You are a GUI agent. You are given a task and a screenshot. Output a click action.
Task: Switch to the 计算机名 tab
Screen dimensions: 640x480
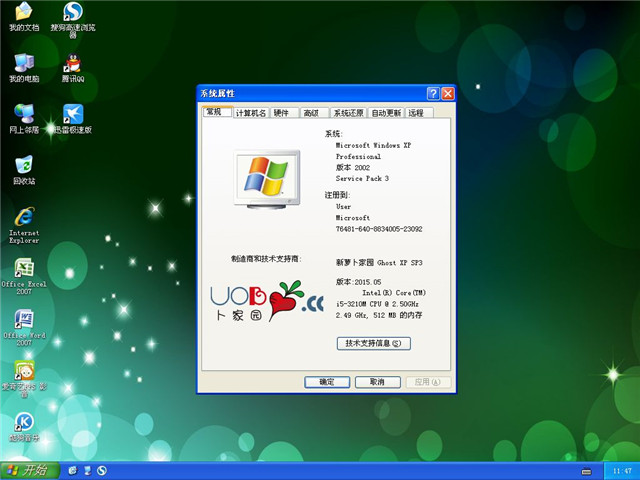[x=251, y=113]
